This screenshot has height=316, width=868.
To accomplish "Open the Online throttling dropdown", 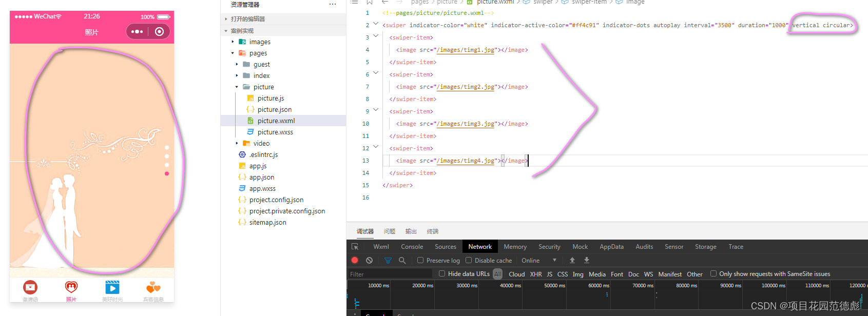I will [539, 260].
